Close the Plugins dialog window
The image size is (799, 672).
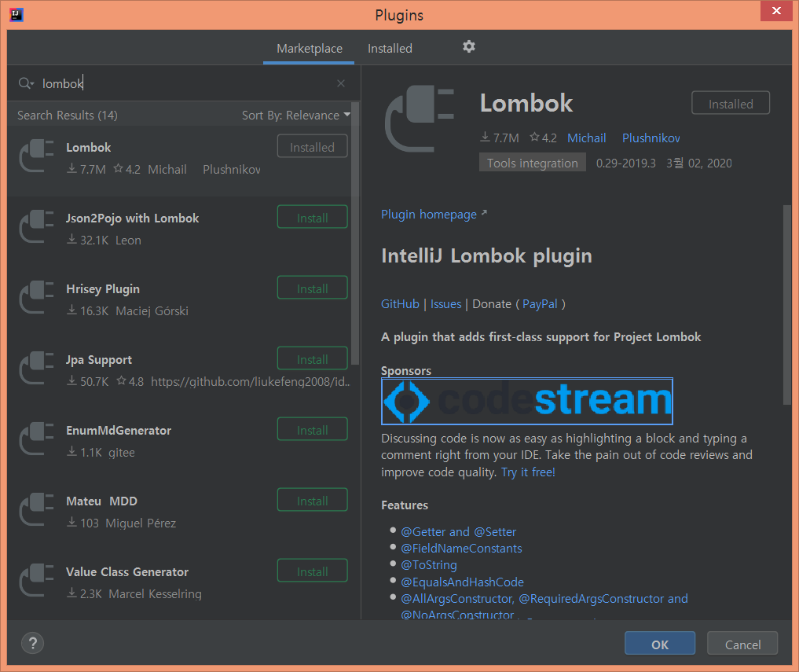(x=776, y=11)
